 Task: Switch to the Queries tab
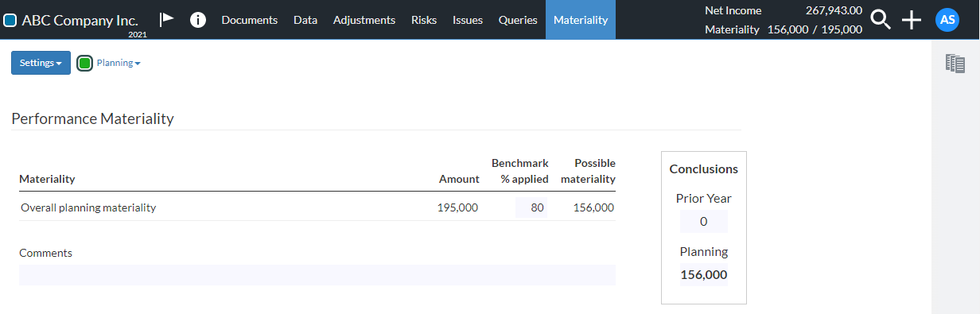[x=518, y=20]
